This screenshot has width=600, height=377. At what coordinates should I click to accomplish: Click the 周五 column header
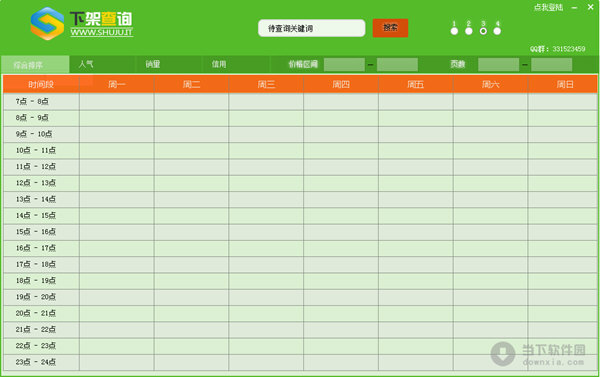point(416,84)
